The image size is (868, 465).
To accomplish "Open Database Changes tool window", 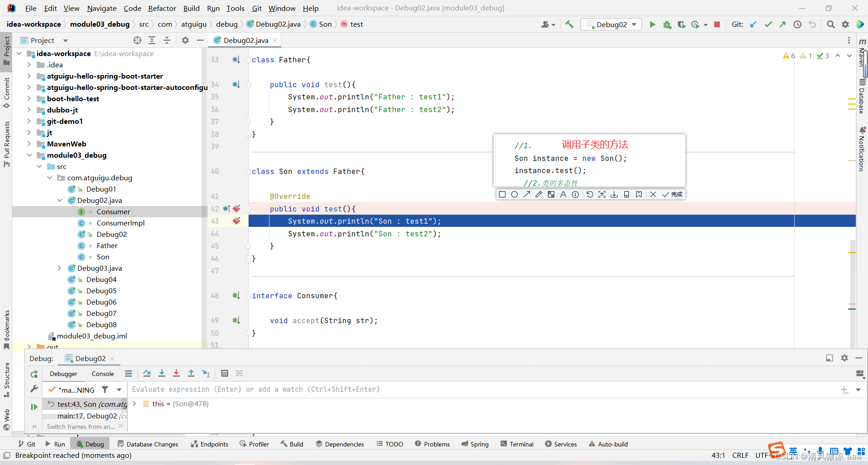I will (x=147, y=444).
